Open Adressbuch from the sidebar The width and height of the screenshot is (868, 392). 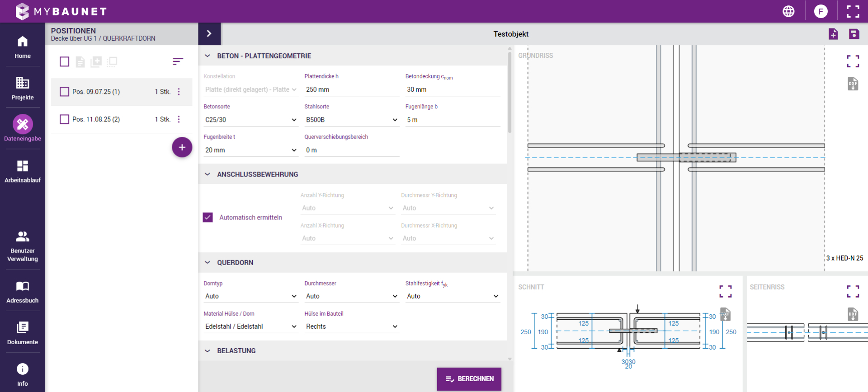click(23, 291)
